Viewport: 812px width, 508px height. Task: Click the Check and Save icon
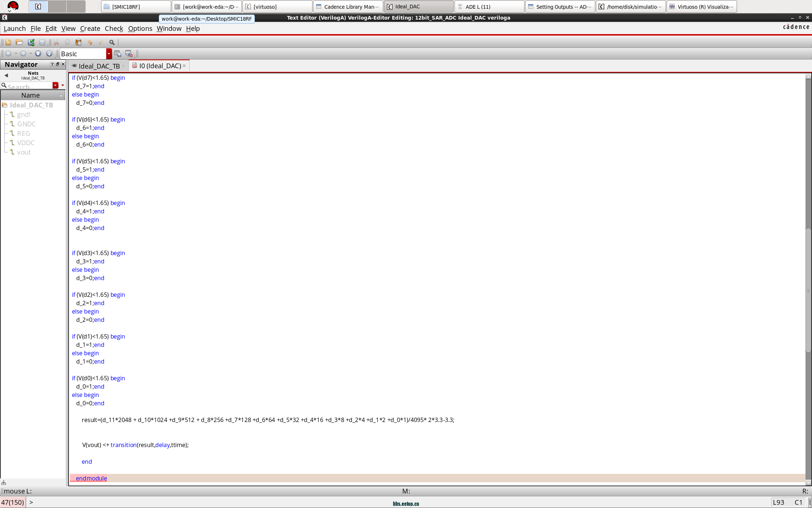tap(31, 42)
